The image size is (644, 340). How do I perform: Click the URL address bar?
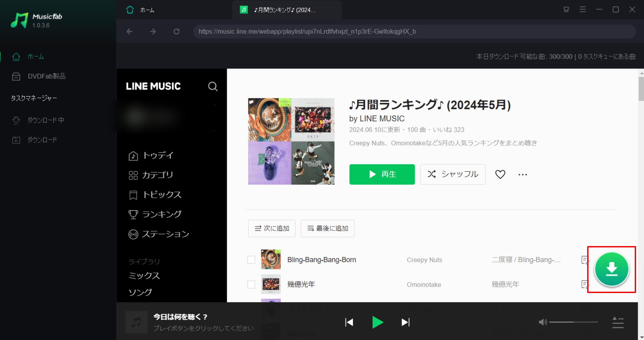coord(414,31)
